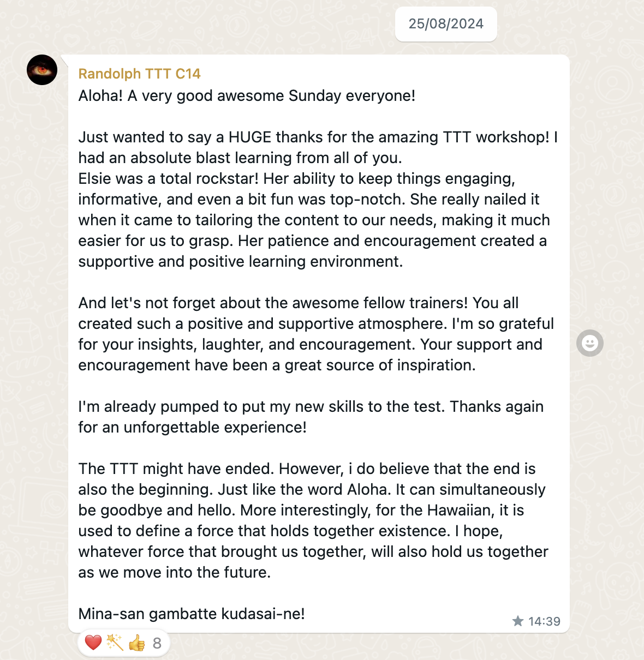Click the thumbs up reaction emoji
Viewport: 644px width, 660px height.
coord(136,643)
